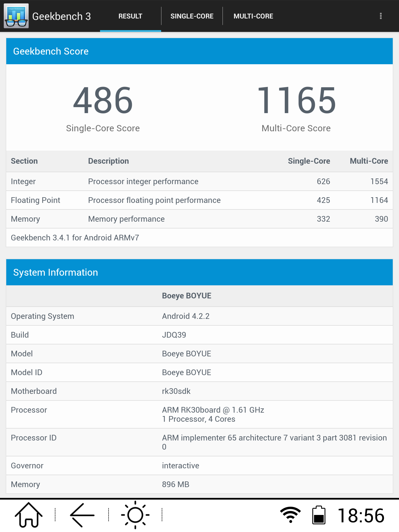Select the Integer performance row

[x=199, y=181]
